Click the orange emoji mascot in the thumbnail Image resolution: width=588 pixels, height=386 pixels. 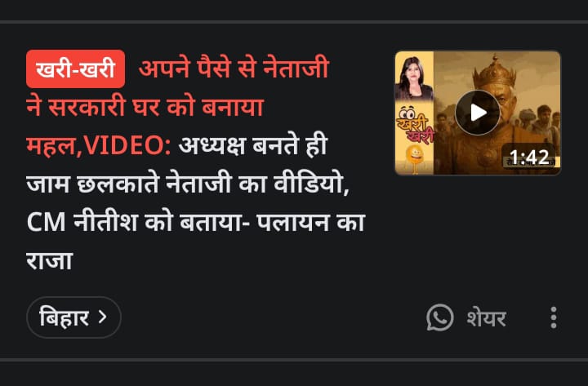415,159
